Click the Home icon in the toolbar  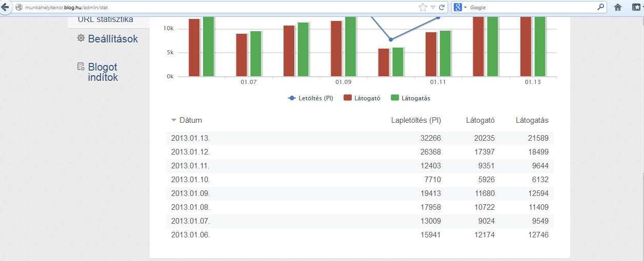pyautogui.click(x=618, y=8)
